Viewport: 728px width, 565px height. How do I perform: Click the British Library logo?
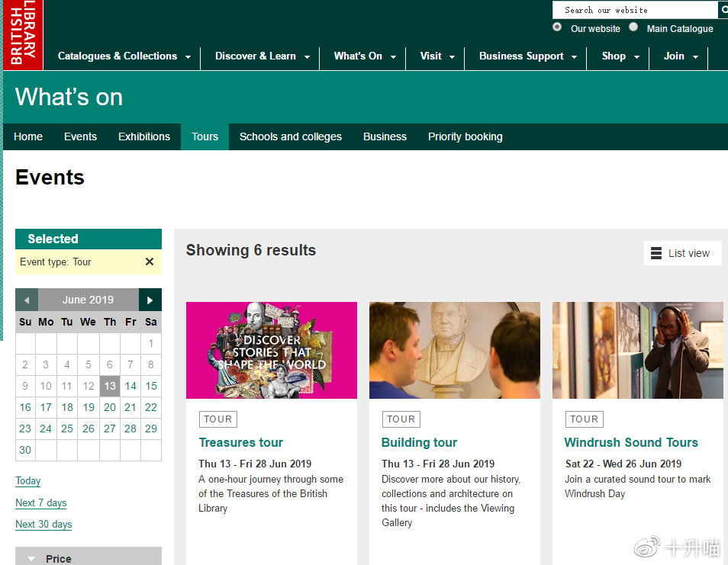[23, 35]
